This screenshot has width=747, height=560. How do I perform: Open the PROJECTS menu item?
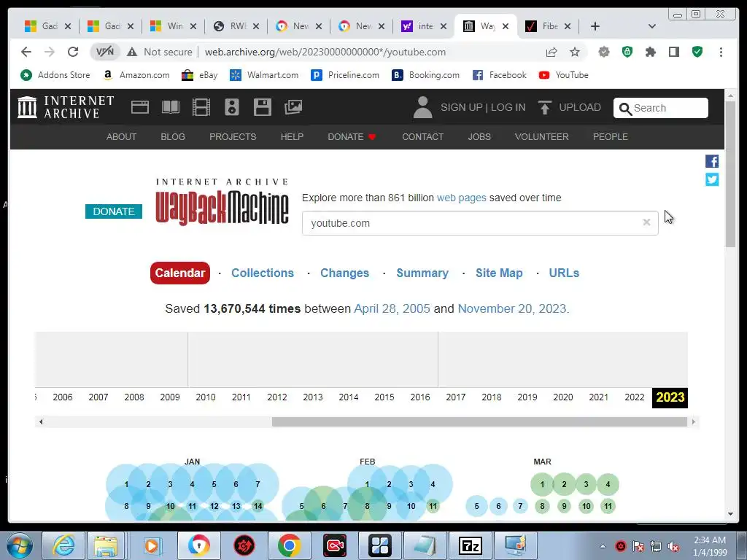click(233, 136)
